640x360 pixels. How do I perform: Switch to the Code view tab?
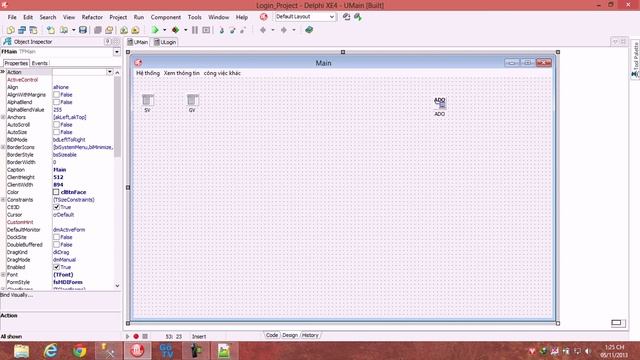pyautogui.click(x=272, y=335)
